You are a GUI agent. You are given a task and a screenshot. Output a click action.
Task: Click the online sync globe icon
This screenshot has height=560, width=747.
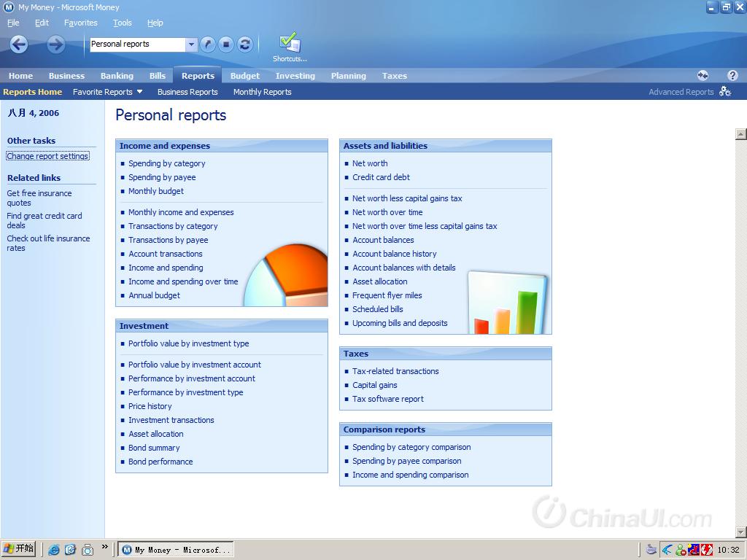point(703,75)
